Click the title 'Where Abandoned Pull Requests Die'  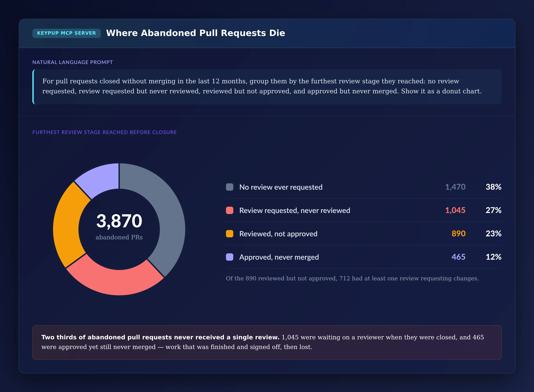[x=196, y=33]
